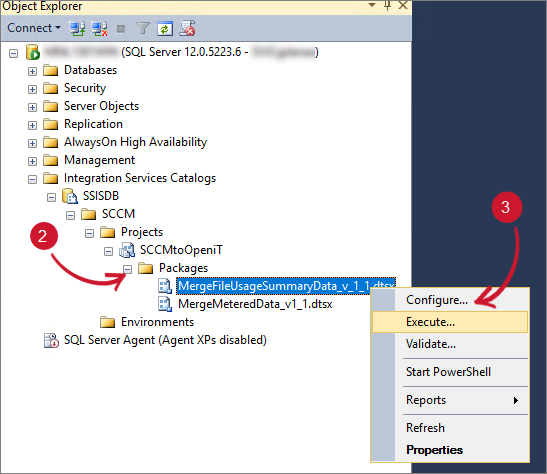Click the Environments folder icon
Screen dimensions: 547x474
click(107, 322)
